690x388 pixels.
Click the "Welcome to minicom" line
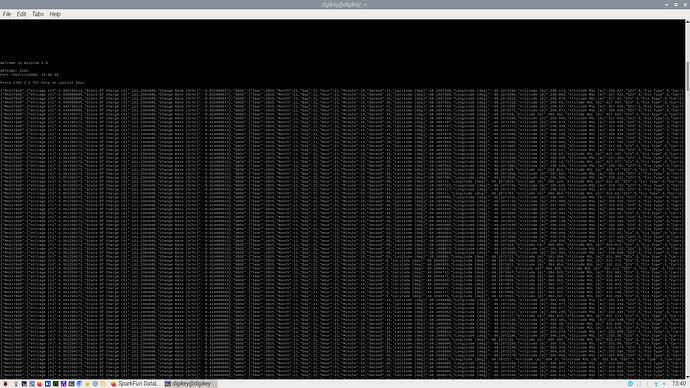tap(24, 63)
